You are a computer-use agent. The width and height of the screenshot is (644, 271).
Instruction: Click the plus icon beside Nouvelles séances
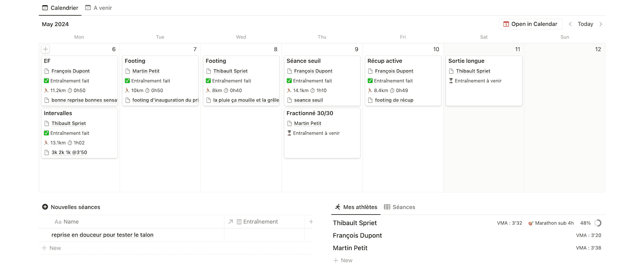[x=45, y=207]
